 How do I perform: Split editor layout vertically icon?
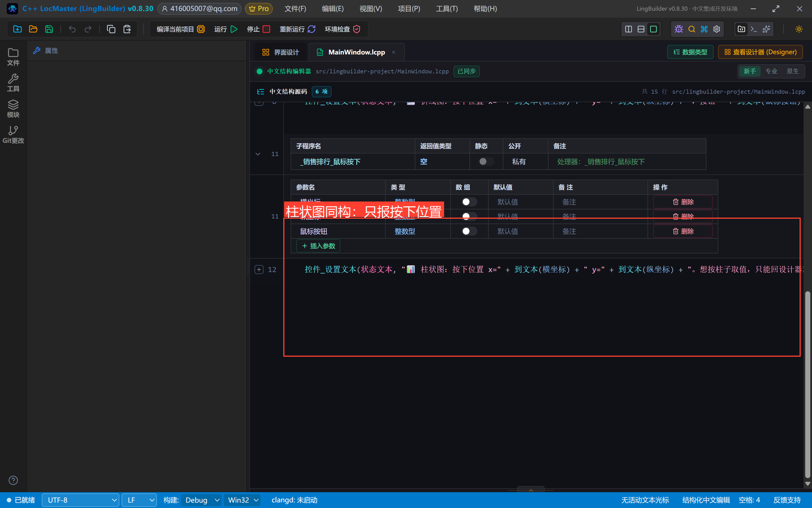(628, 29)
